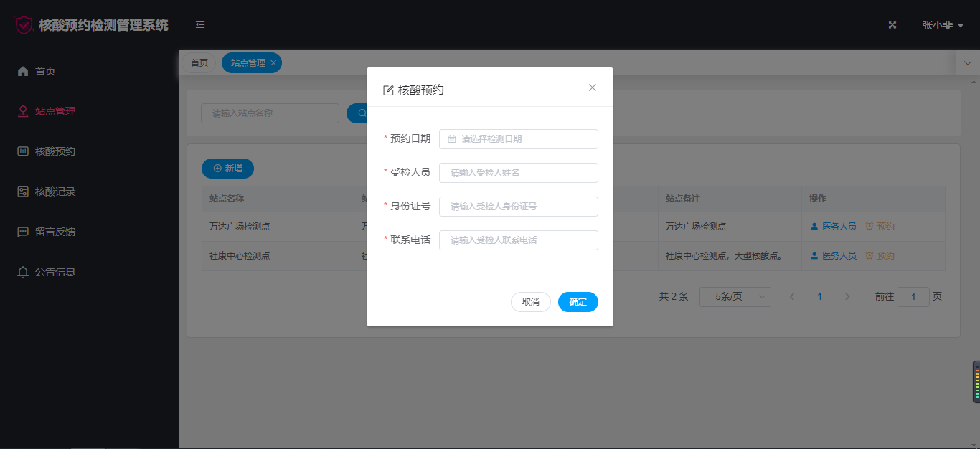
Task: Click the 操作 column header
Action: click(x=873, y=199)
